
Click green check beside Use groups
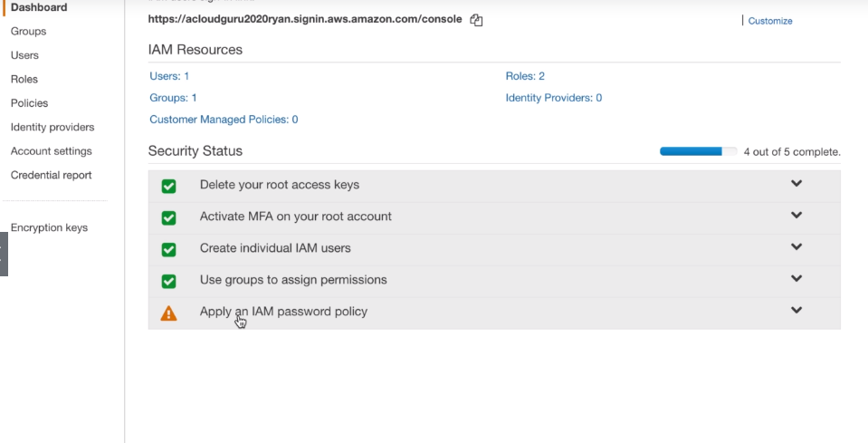coord(168,281)
